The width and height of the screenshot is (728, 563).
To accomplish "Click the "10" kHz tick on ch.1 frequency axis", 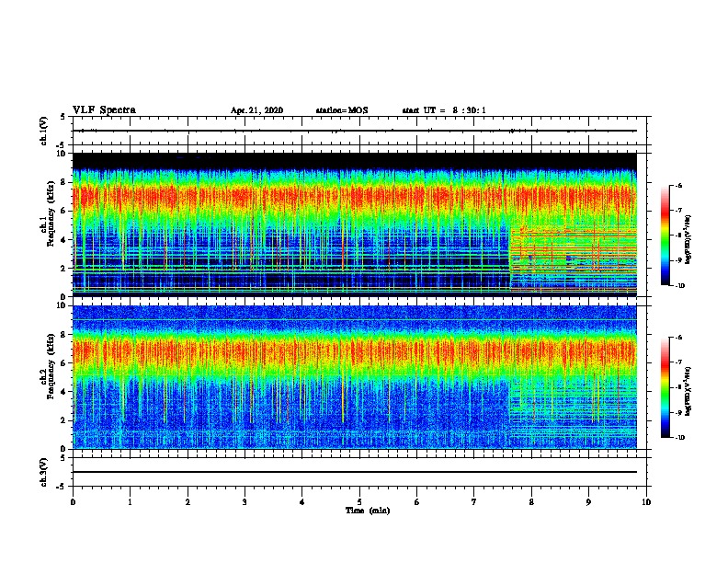I will coord(62,154).
